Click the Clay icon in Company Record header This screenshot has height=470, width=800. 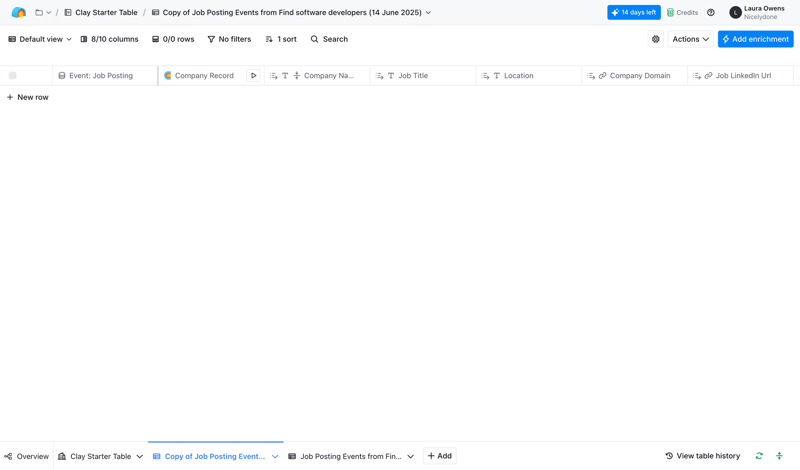click(167, 76)
